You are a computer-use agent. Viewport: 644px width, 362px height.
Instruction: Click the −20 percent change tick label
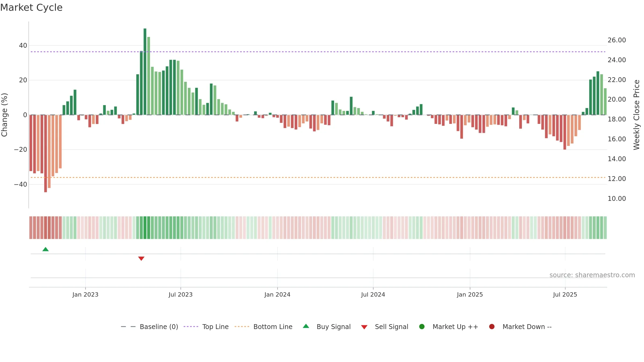[x=21, y=150]
